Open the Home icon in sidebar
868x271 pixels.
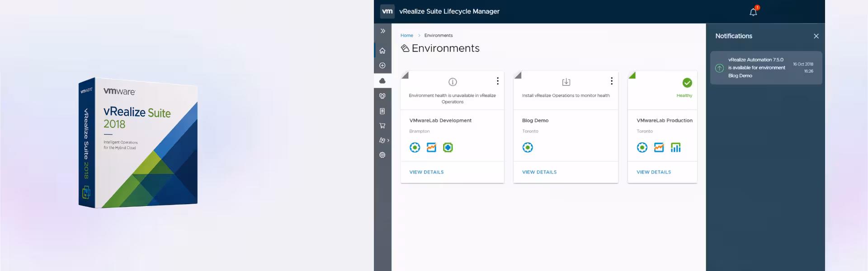tap(382, 51)
